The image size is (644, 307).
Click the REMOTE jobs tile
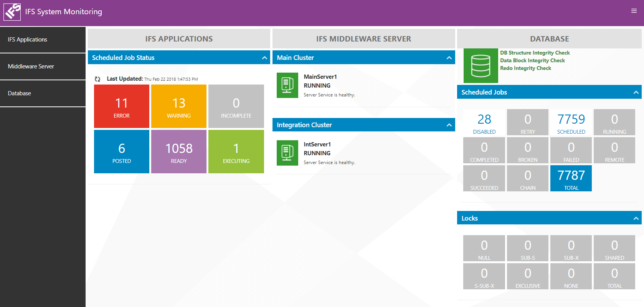(x=614, y=150)
